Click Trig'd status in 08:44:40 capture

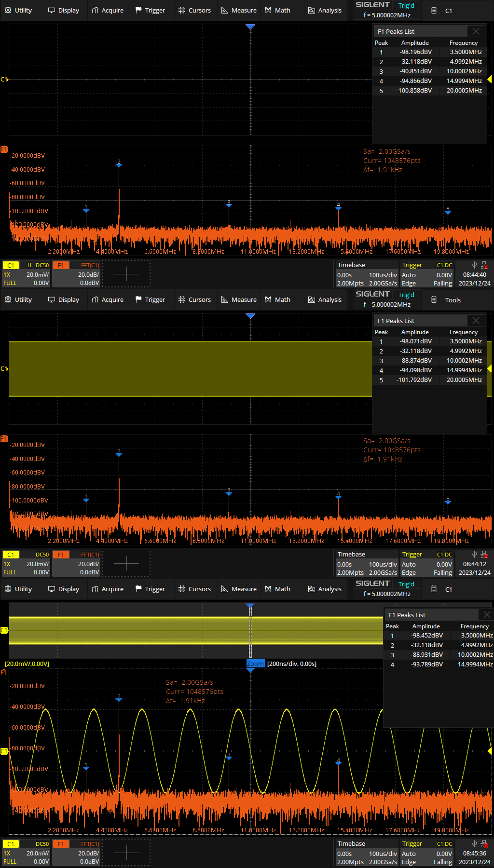[406, 6]
